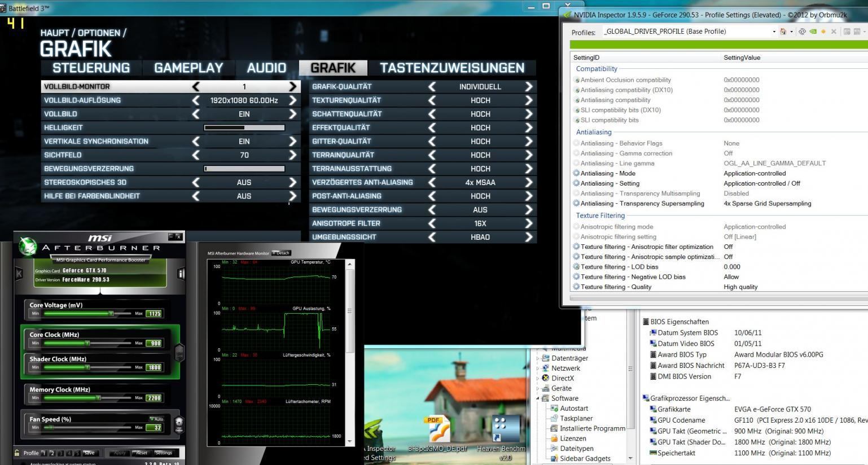Increase SICHTFELD with right arrow
This screenshot has height=465, width=868.
coord(292,155)
